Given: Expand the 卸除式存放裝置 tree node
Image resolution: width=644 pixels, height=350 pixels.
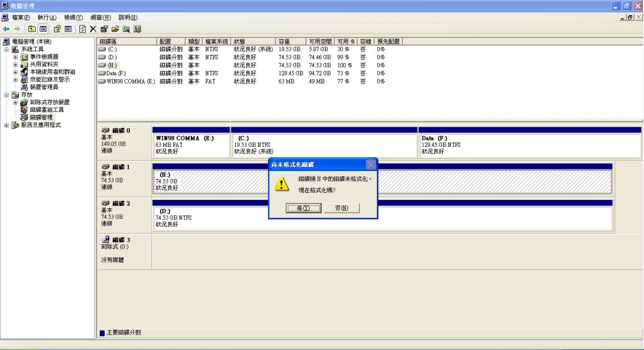Looking at the screenshot, I should 15,102.
